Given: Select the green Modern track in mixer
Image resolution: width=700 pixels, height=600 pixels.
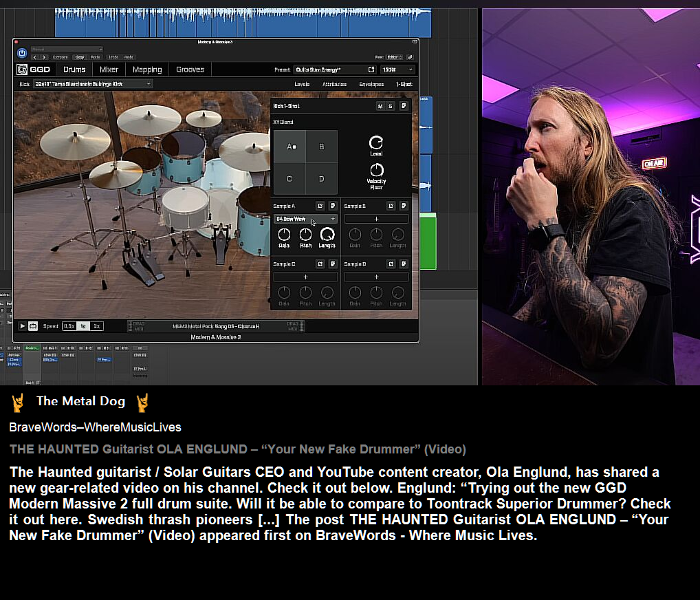Looking at the screenshot, I should click(32, 348).
